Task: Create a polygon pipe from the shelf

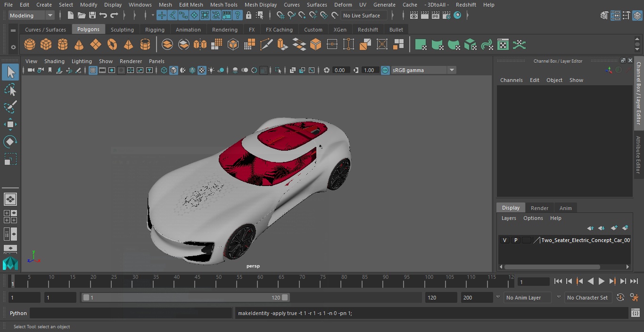Action: click(x=145, y=45)
